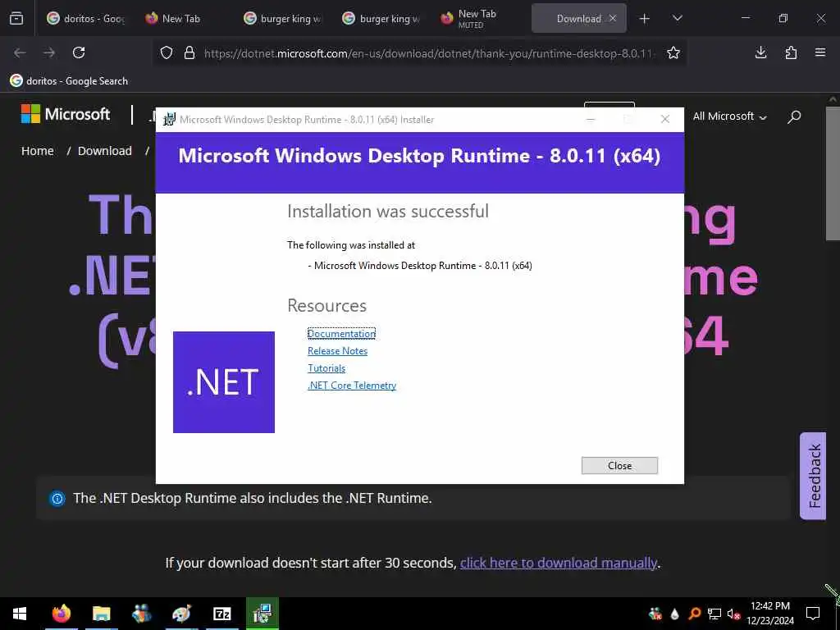Viewport: 840px width, 630px height.
Task: Open the Paint palette app on taskbar
Action: tap(181, 614)
